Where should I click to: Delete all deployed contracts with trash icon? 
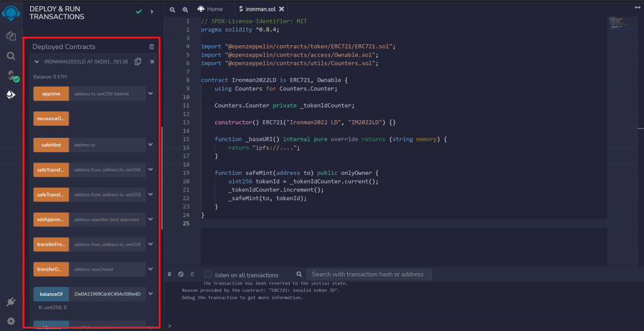152,47
